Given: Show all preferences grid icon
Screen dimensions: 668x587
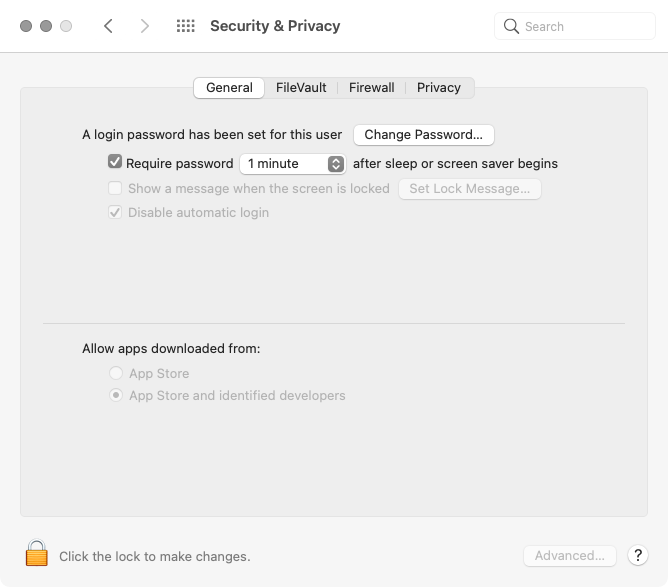Looking at the screenshot, I should [185, 26].
